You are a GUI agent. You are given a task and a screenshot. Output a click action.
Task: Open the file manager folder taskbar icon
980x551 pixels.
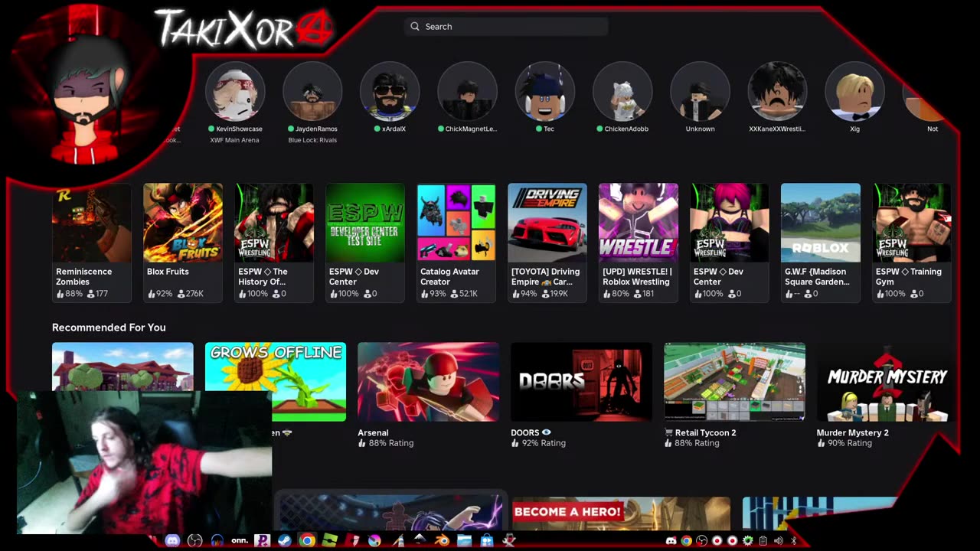464,540
